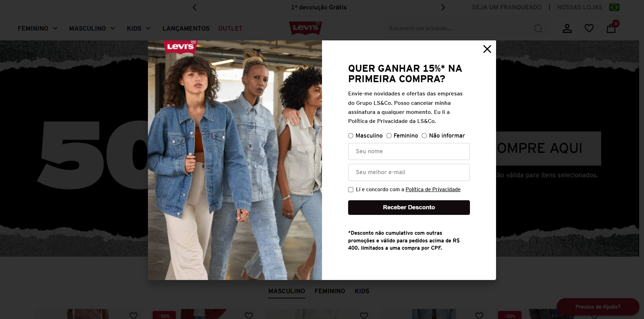Open the wishlist heart icon in header
Image resolution: width=644 pixels, height=319 pixels.
click(x=589, y=28)
